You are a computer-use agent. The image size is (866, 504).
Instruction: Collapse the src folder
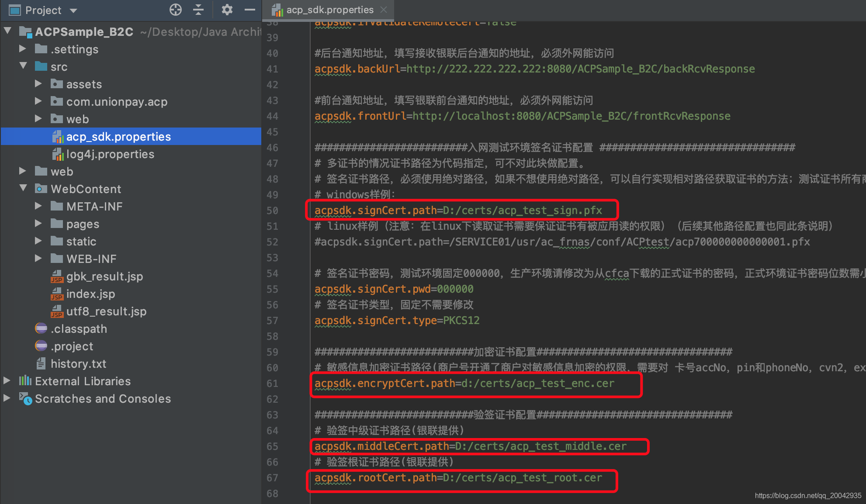24,66
